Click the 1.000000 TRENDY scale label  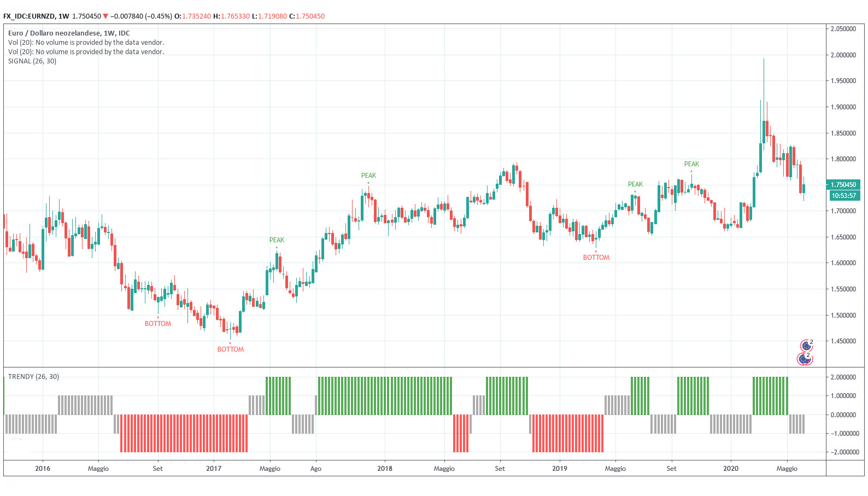843,396
